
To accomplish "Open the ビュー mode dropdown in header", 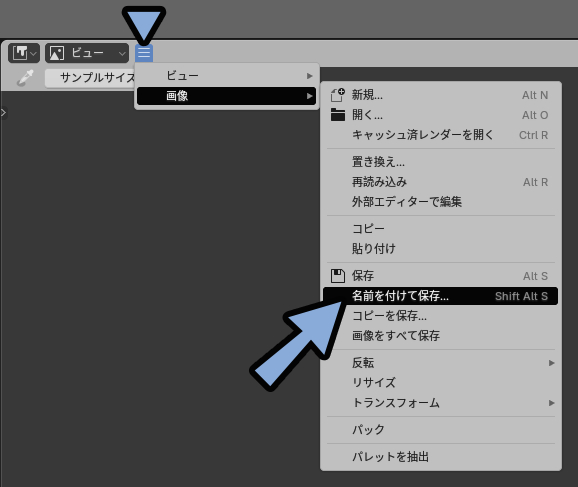I will (x=87, y=53).
